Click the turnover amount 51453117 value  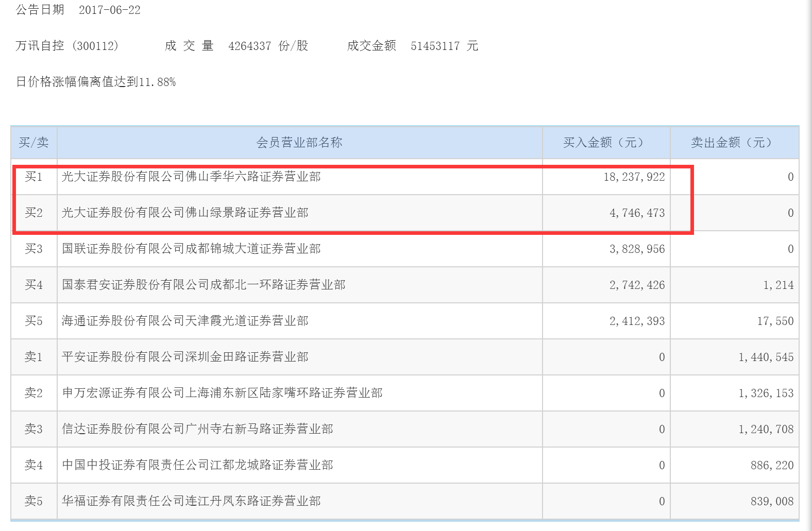click(435, 46)
